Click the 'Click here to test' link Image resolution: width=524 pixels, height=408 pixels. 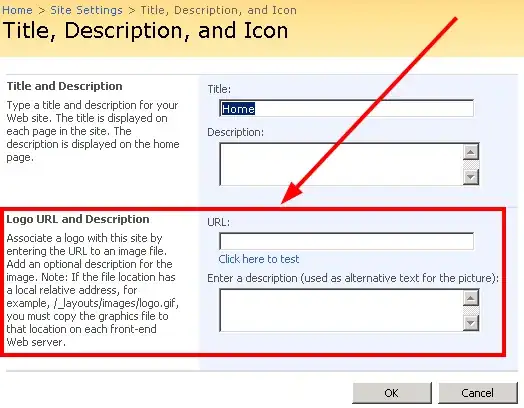pos(259,259)
